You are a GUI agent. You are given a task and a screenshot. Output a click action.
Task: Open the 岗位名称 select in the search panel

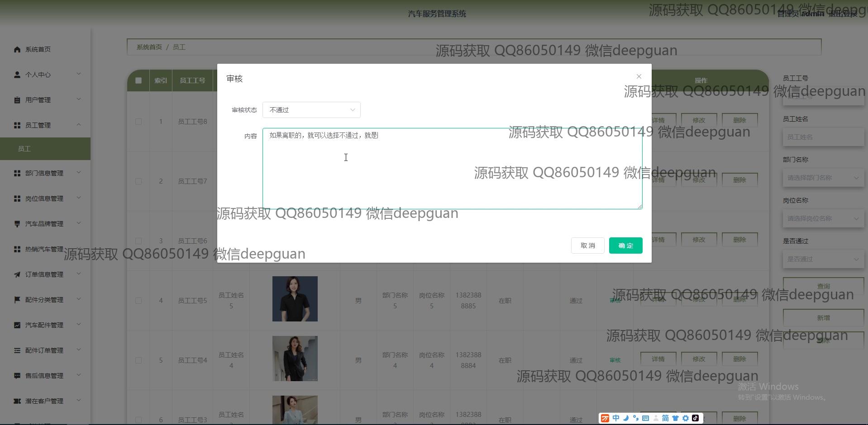point(823,218)
